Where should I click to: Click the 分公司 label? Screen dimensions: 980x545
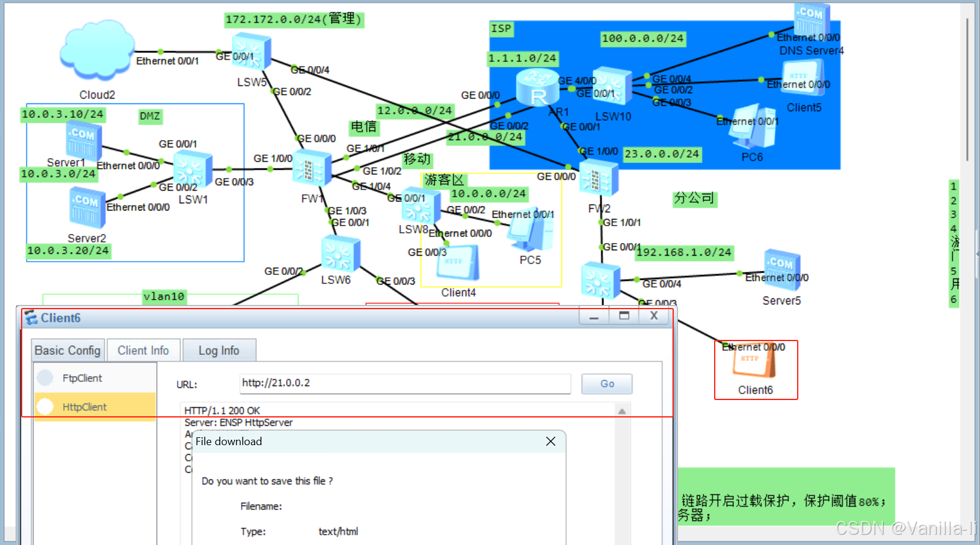click(694, 199)
